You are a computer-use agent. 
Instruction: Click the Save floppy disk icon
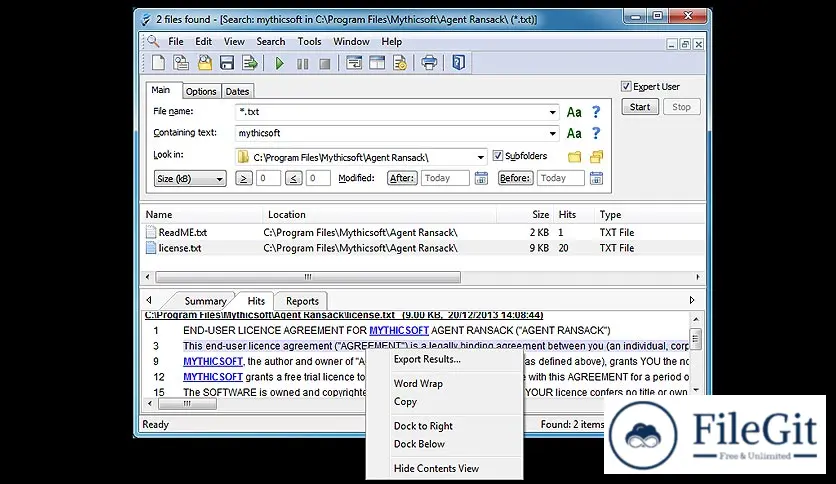point(227,63)
